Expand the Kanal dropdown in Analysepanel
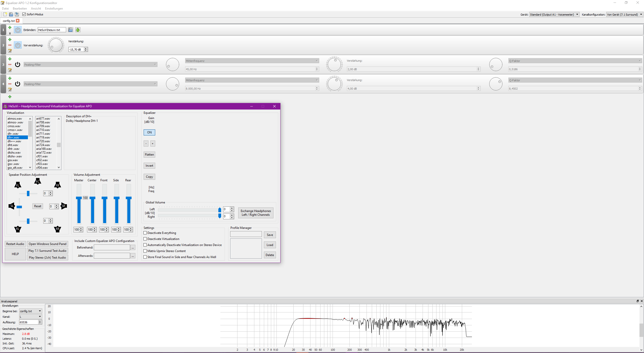Viewport: 644px width, 353px height. coord(30,316)
